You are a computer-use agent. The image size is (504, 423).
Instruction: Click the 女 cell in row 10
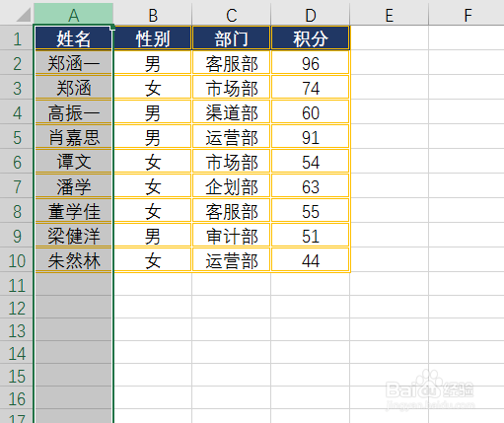(x=153, y=260)
